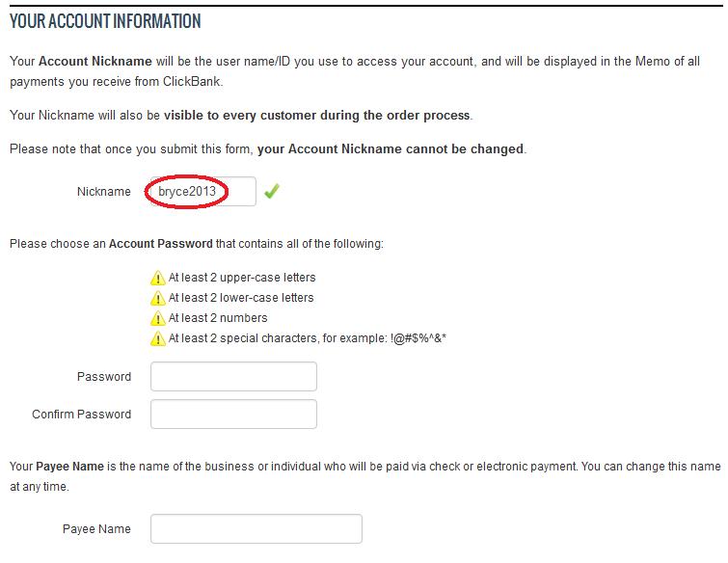Click the Nickname field label

(x=104, y=191)
